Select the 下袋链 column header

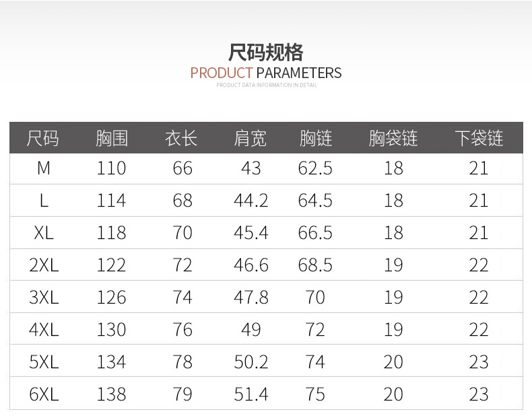click(478, 139)
